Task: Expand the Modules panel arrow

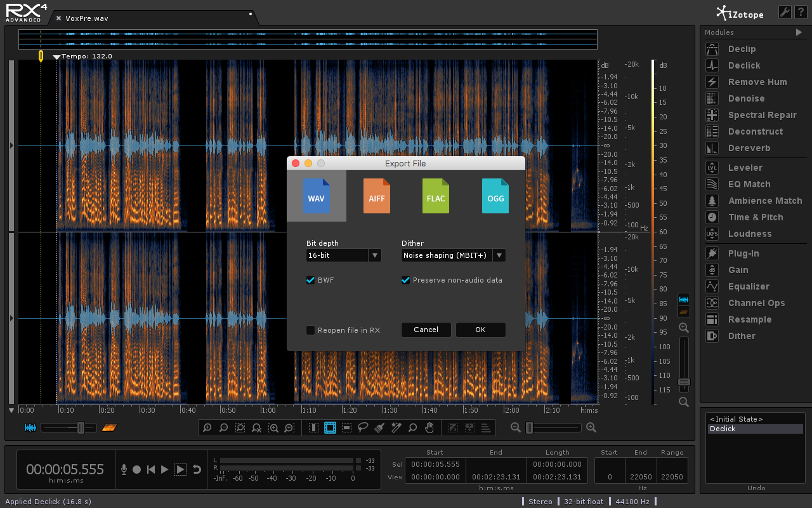Action: [x=799, y=32]
